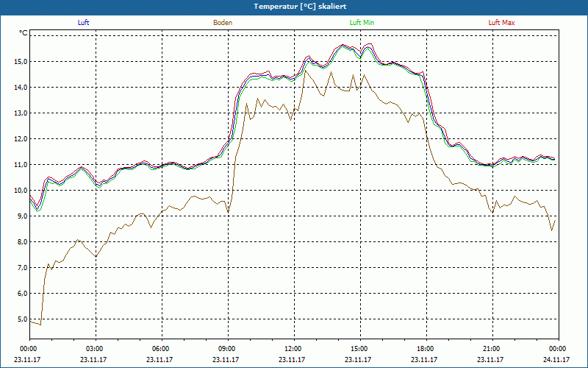Click the '12:00' time axis label

tap(294, 349)
